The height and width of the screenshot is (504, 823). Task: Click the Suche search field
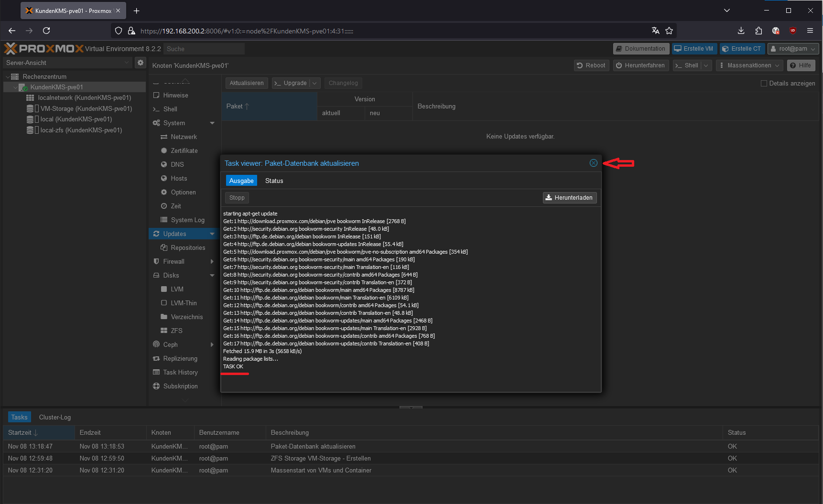pyautogui.click(x=204, y=49)
